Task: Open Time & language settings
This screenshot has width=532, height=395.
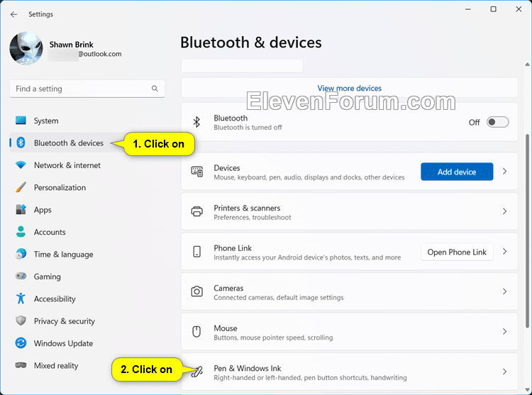Action: (x=63, y=255)
